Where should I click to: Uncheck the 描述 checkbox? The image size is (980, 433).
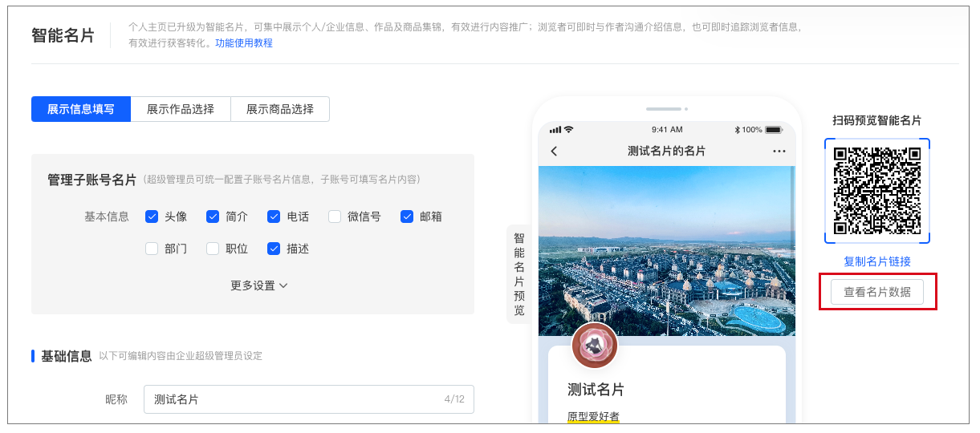click(274, 249)
